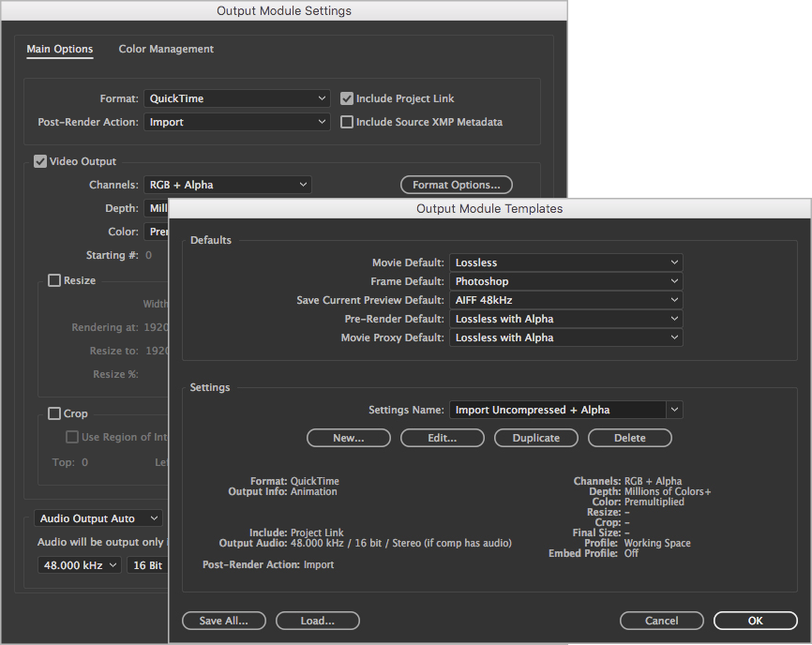This screenshot has height=645, width=812.
Task: Open the Frame Default dropdown showing Photoshop
Action: (x=565, y=281)
